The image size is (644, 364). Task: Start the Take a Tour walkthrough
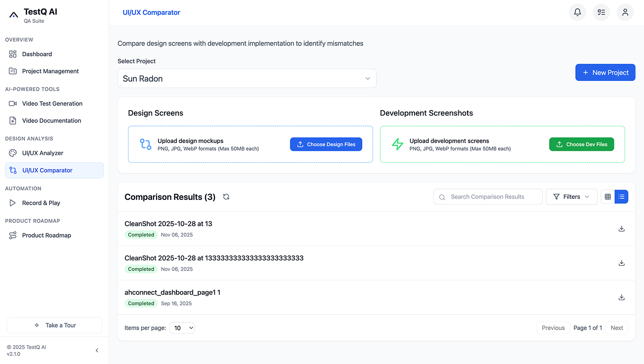pyautogui.click(x=54, y=325)
